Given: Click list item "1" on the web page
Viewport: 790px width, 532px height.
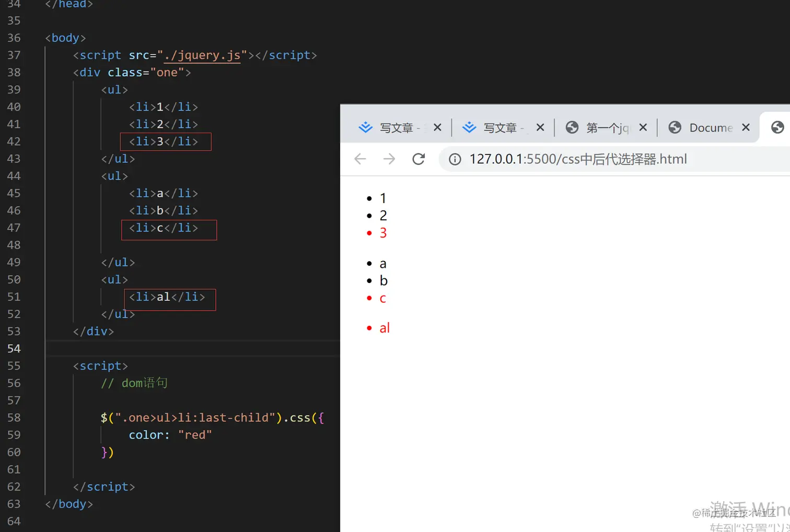Looking at the screenshot, I should click(x=383, y=198).
